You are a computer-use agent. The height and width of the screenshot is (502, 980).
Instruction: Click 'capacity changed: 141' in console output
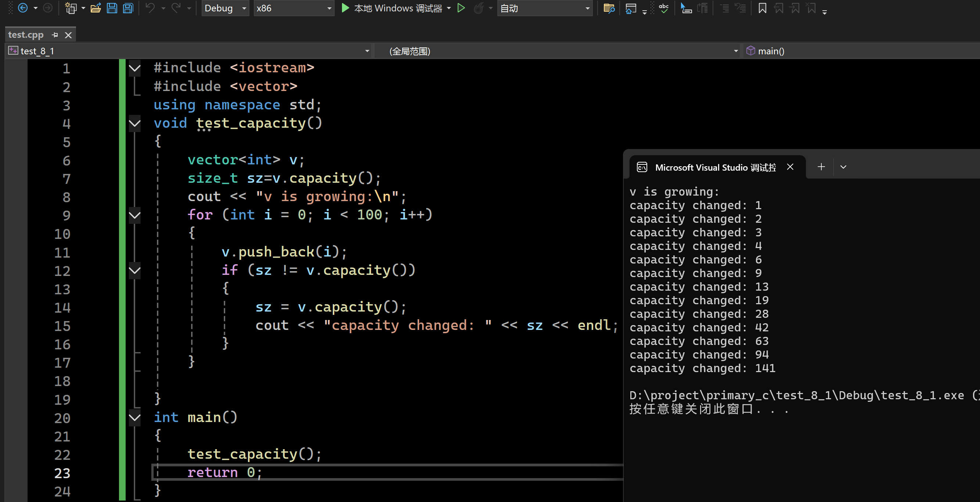(x=702, y=368)
